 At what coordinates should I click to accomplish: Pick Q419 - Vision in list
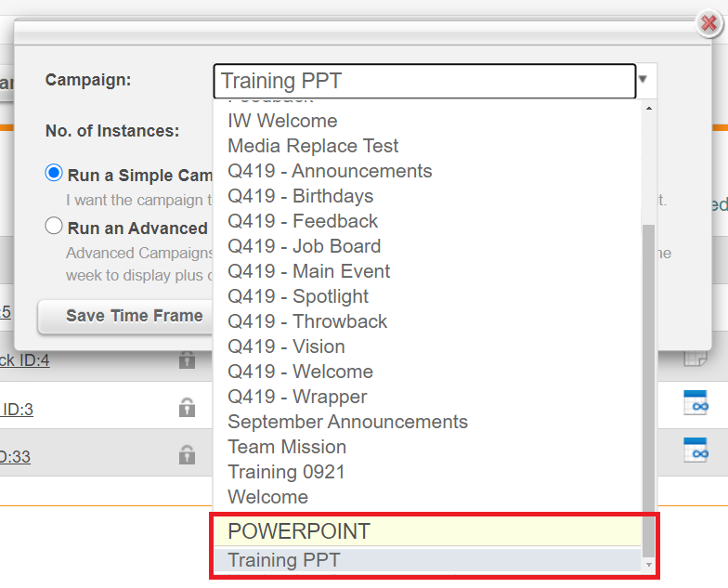[x=286, y=346]
